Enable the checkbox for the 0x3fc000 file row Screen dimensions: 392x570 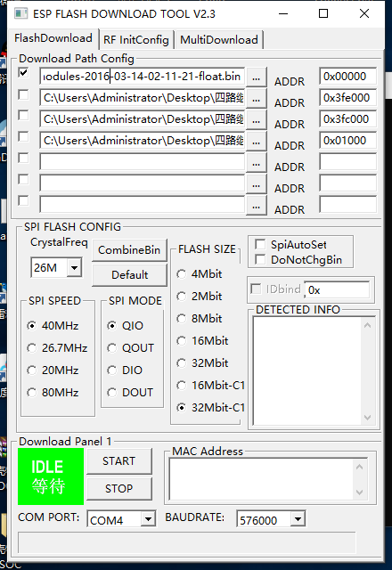[x=23, y=115]
